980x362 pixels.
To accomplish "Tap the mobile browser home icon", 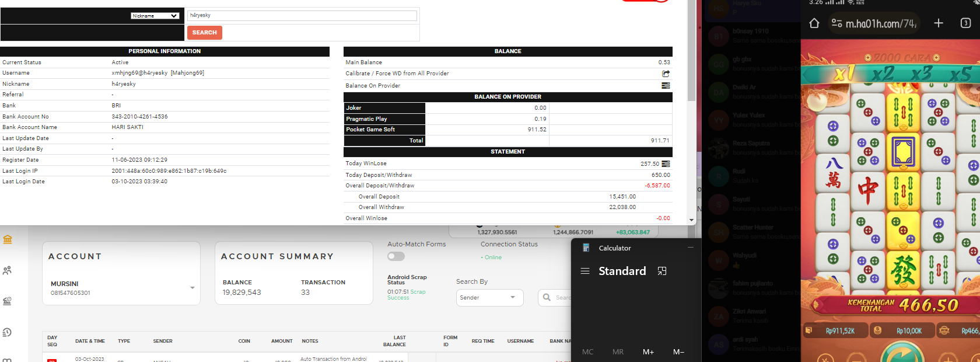I will point(814,23).
